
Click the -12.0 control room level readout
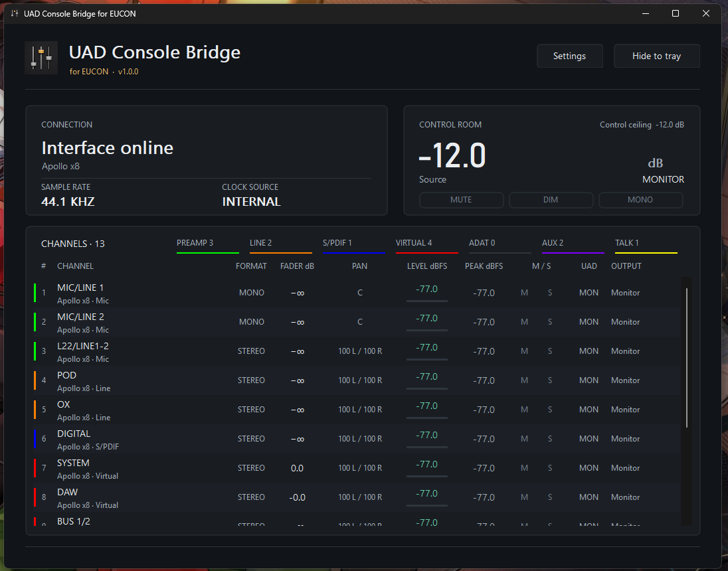pyautogui.click(x=452, y=155)
